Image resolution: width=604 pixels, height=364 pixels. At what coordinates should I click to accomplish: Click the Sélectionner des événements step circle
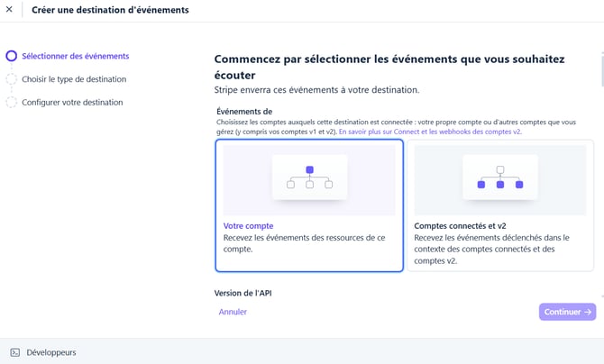tap(11, 56)
